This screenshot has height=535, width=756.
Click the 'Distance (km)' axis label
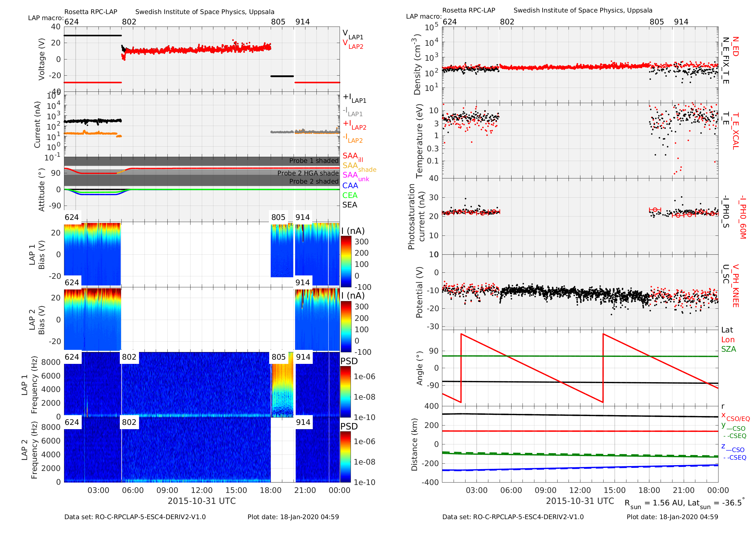tap(414, 445)
